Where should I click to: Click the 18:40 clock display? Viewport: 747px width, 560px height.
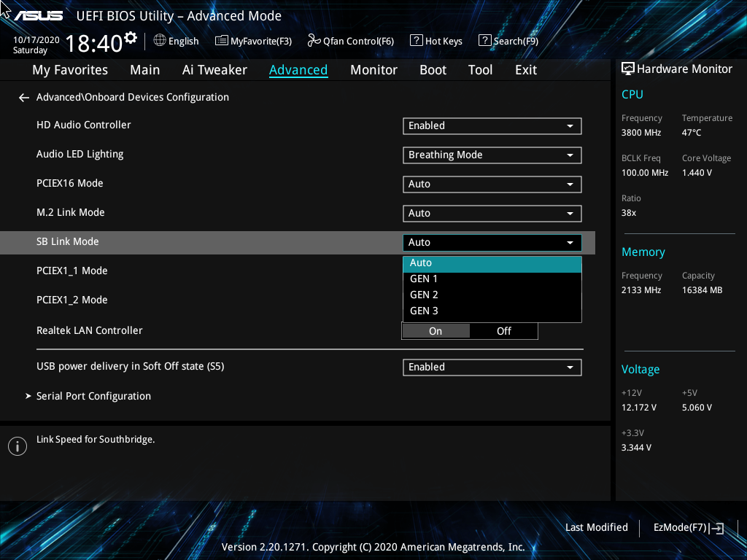(x=94, y=43)
